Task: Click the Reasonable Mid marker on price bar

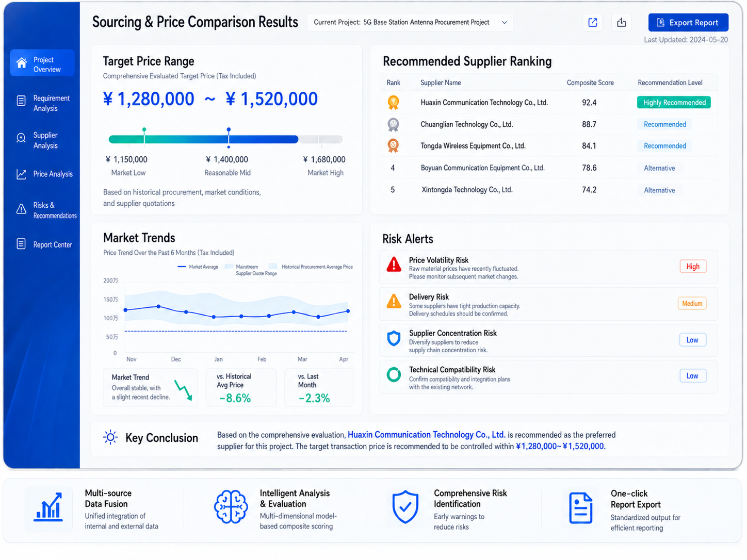Action: click(229, 138)
